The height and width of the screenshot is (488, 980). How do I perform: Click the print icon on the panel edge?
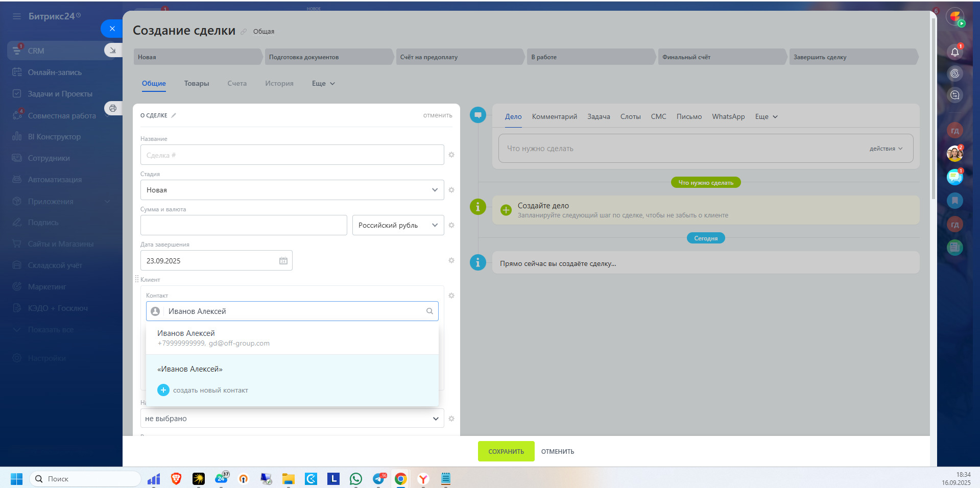(113, 108)
